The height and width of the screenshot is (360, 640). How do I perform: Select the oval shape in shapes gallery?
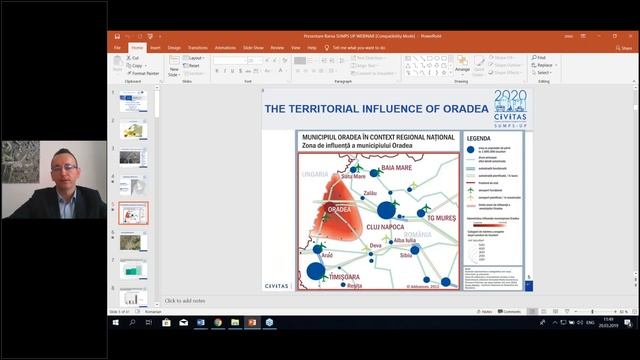437,58
